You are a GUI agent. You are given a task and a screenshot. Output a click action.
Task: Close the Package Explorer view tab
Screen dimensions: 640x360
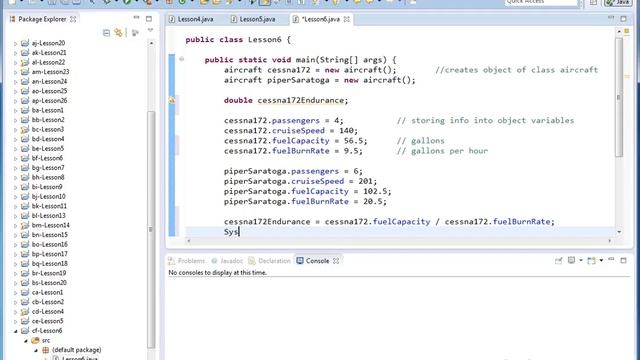[x=73, y=19]
